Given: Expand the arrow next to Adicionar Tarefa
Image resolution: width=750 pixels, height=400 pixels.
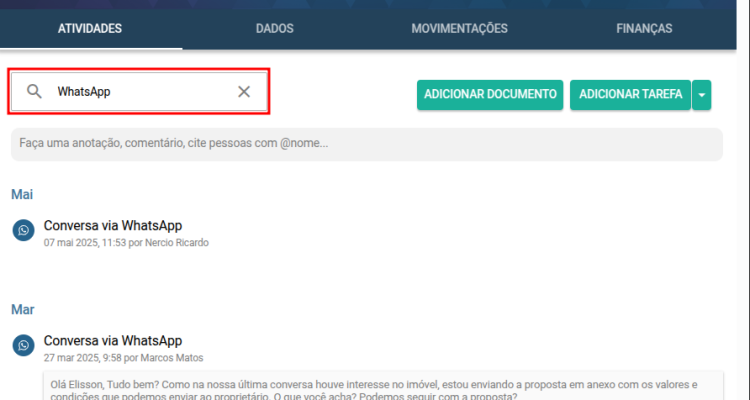Looking at the screenshot, I should pos(702,95).
